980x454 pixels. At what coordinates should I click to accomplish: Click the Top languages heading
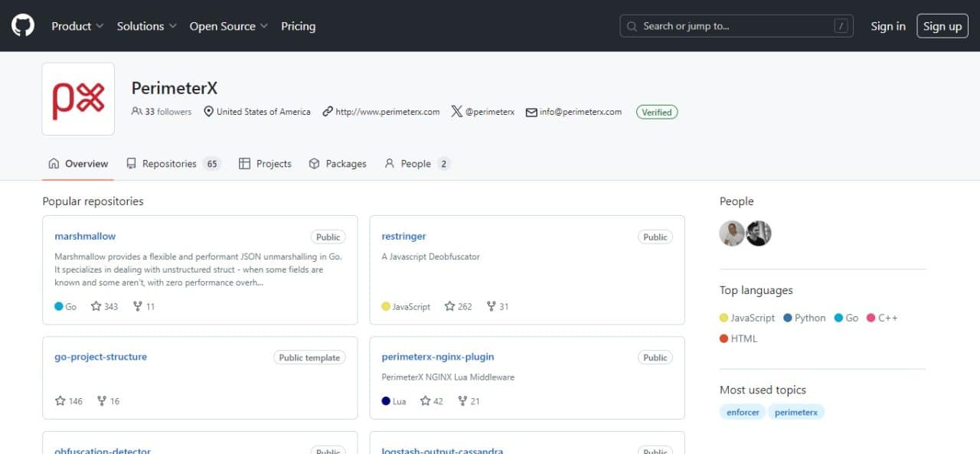(756, 290)
